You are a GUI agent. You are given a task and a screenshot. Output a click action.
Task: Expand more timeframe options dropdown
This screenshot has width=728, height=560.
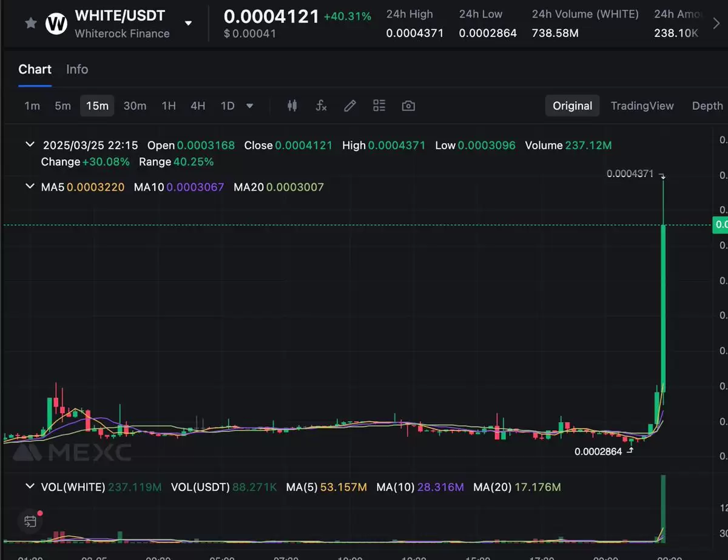250,106
